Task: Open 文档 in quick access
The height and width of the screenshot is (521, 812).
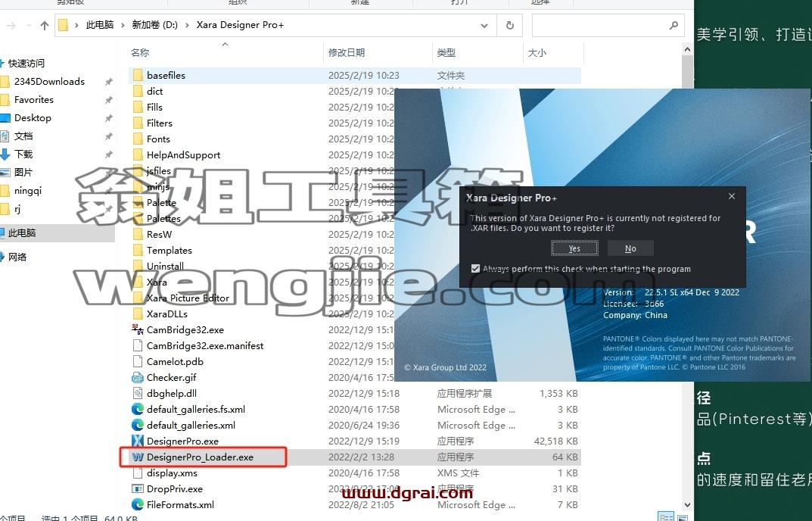Action: point(23,136)
